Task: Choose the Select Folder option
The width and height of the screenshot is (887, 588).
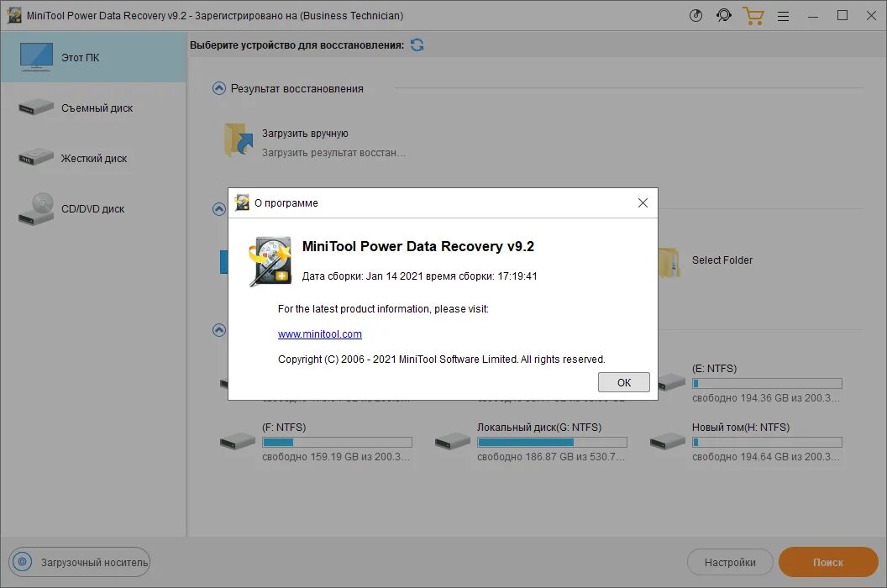Action: tap(722, 260)
